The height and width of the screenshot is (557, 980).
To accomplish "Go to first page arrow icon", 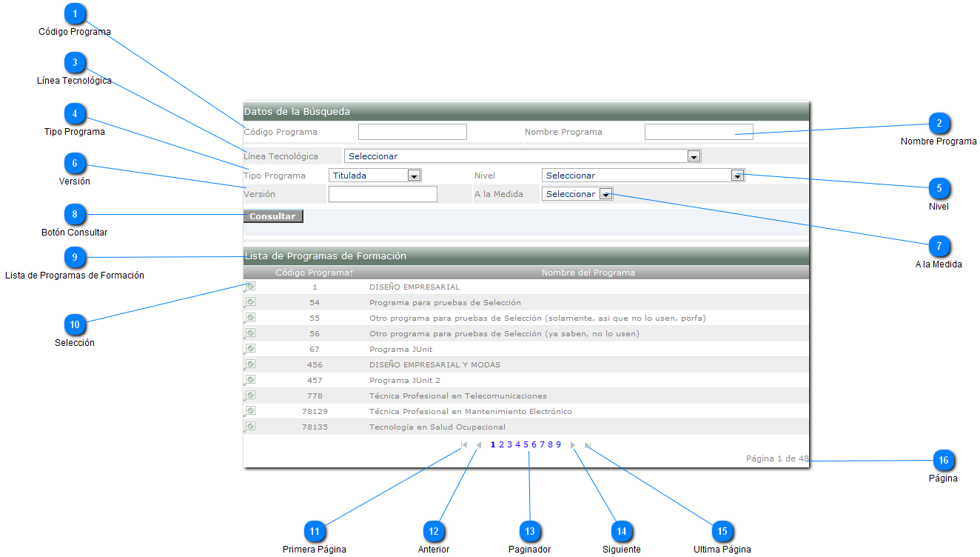I will [464, 445].
